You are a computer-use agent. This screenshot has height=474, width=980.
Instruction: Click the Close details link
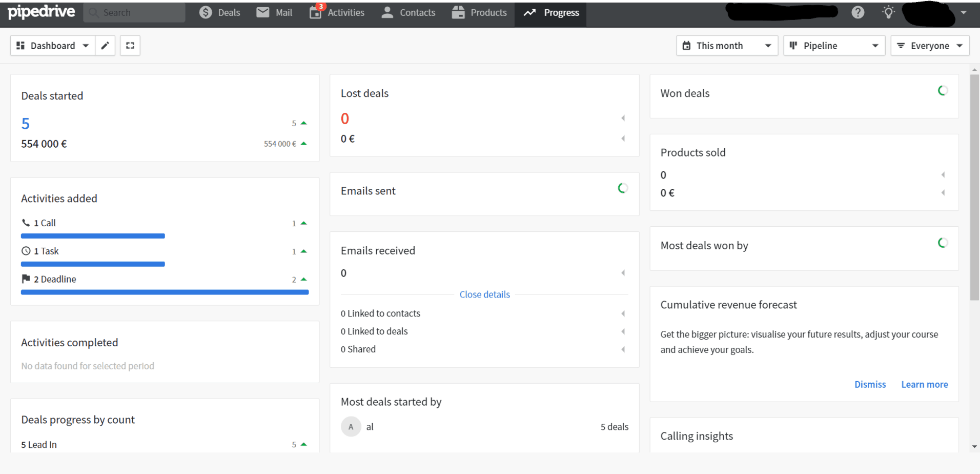click(484, 294)
